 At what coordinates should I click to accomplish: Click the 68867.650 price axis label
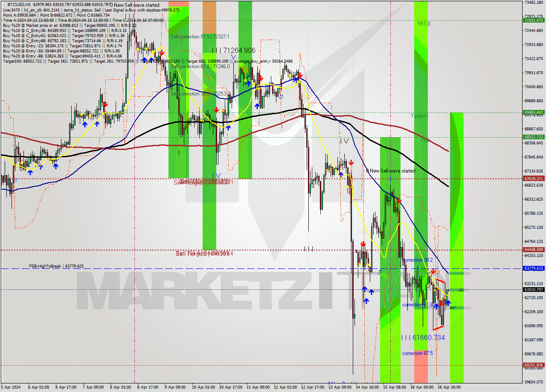534,129
